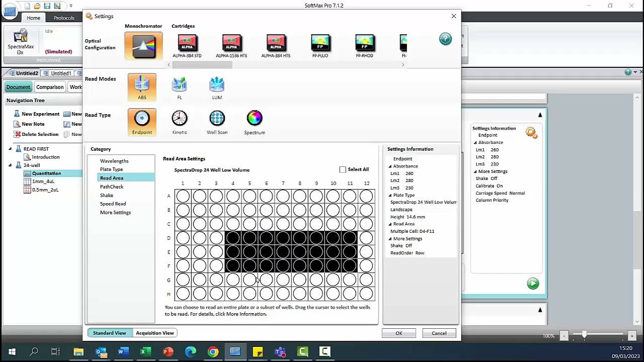Select the FP-FLUO cartridge
Viewport: 644px width, 362px height.
click(320, 46)
